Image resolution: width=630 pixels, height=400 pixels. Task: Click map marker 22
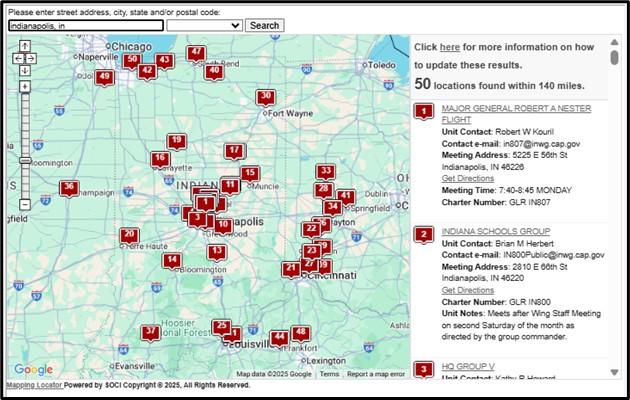pos(311,230)
